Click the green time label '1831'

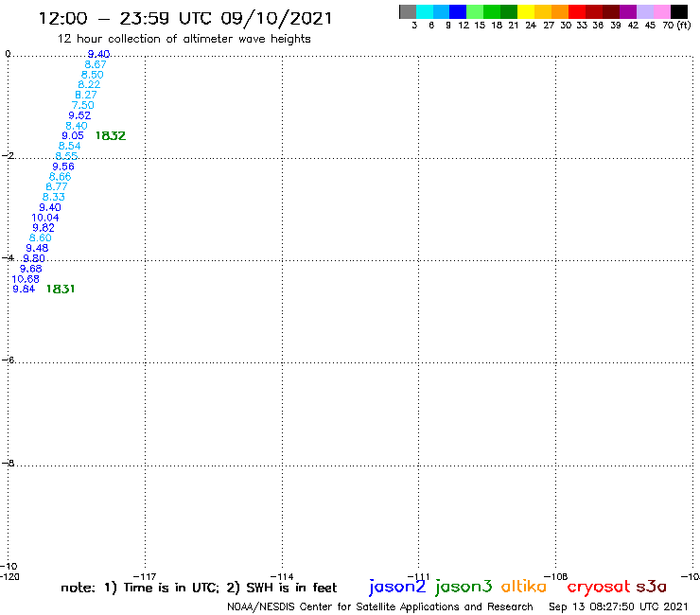coord(61,289)
